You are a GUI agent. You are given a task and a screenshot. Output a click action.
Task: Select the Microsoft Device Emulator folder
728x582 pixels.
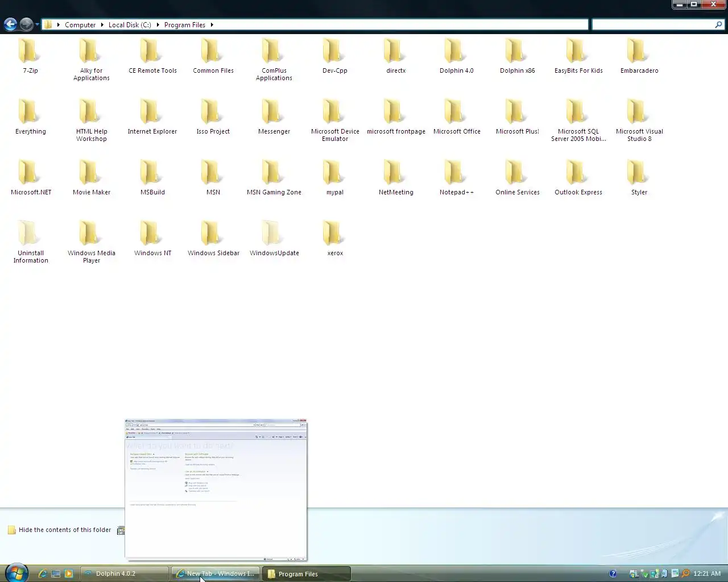pyautogui.click(x=335, y=120)
